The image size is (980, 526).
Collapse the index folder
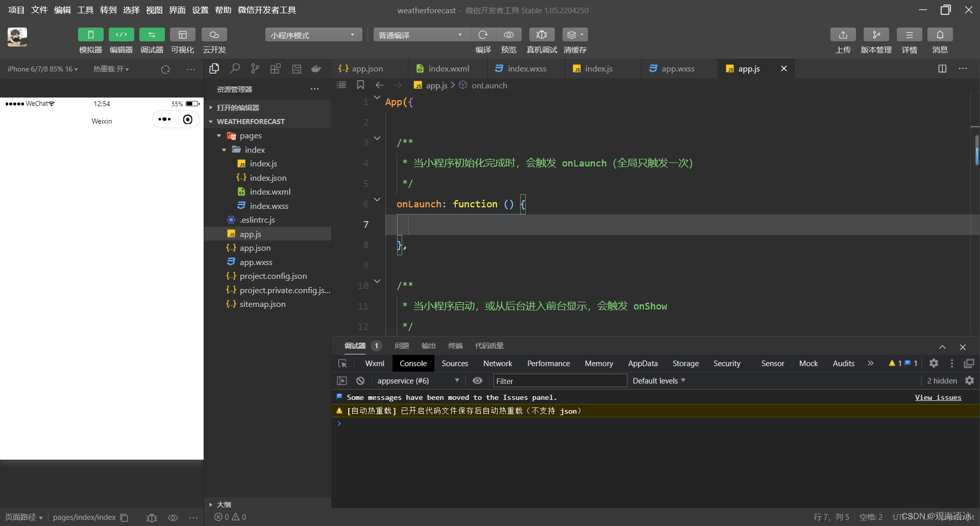point(267,150)
